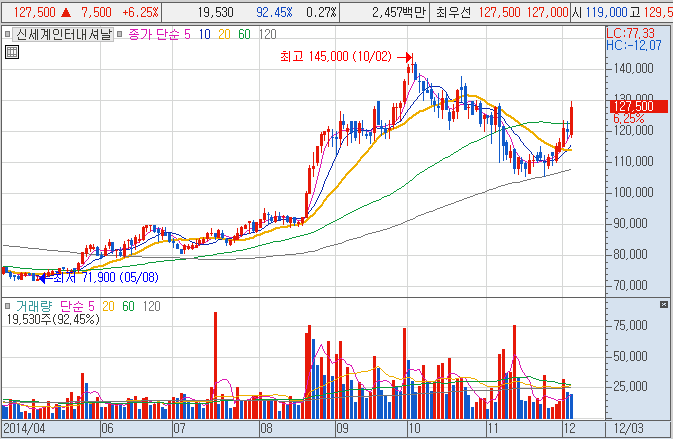This screenshot has height=439, width=673.
Task: Click the 종가 단순 indicator label
Action: pyautogui.click(x=153, y=34)
